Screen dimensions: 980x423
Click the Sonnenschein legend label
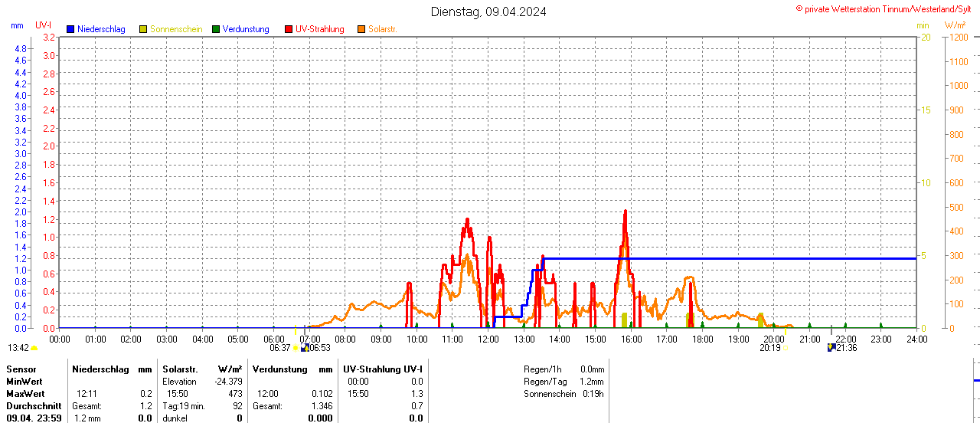[x=176, y=29]
